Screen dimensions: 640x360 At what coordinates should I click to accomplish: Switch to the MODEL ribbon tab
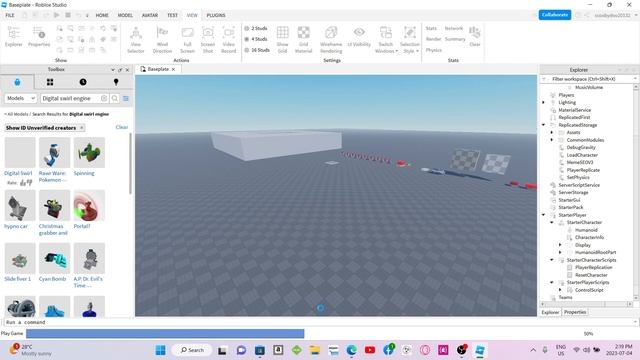125,15
